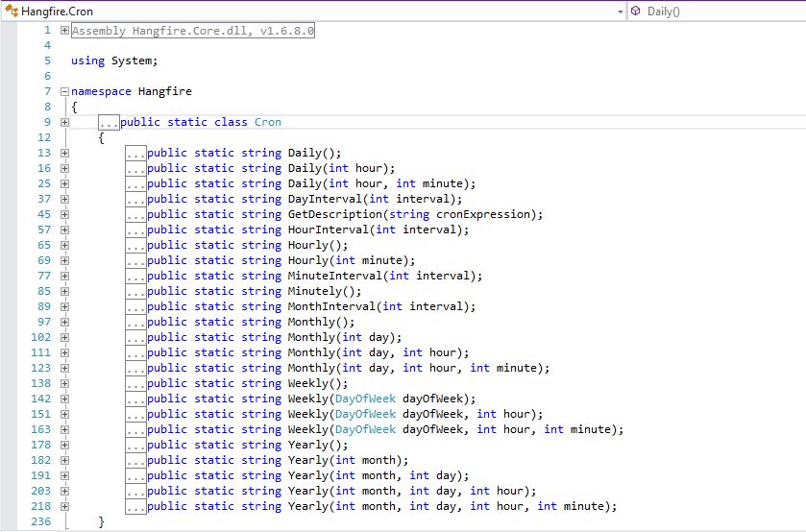Expand the node on line 218 for Yearly overload
Image resolution: width=806 pixels, height=532 pixels.
click(64, 506)
